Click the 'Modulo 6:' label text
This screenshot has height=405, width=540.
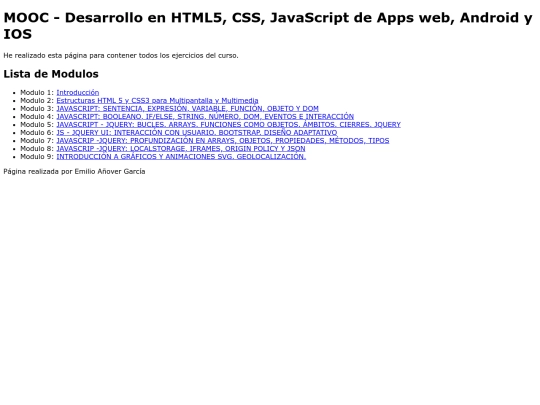[37, 133]
